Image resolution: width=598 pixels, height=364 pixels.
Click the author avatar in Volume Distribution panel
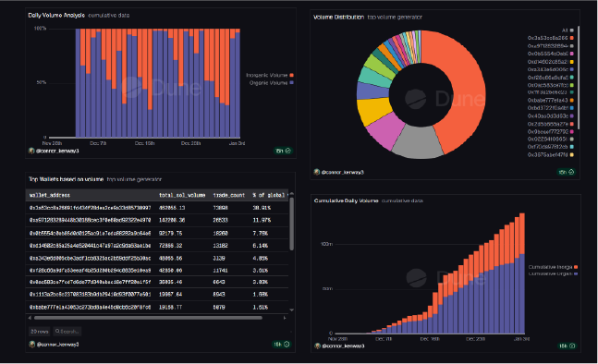tap(316, 172)
